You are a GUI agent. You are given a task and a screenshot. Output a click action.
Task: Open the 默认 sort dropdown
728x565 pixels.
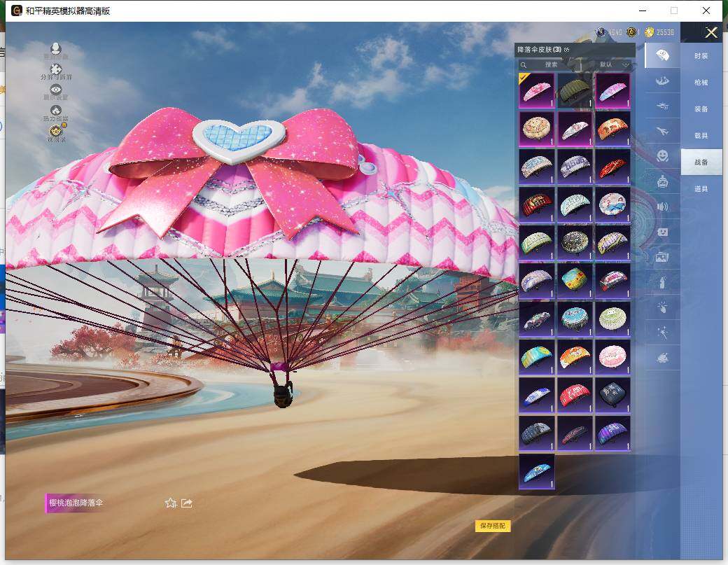[x=612, y=64]
